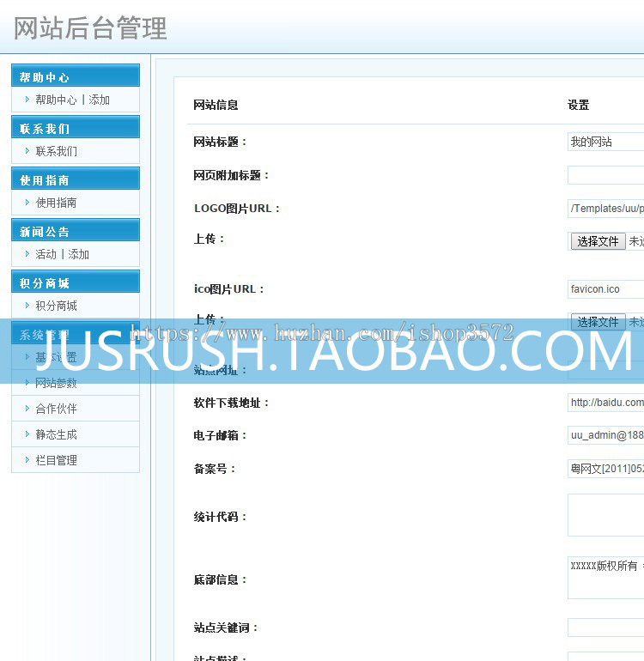
Task: Open 栏目管理 in the sidebar
Action: tap(56, 460)
